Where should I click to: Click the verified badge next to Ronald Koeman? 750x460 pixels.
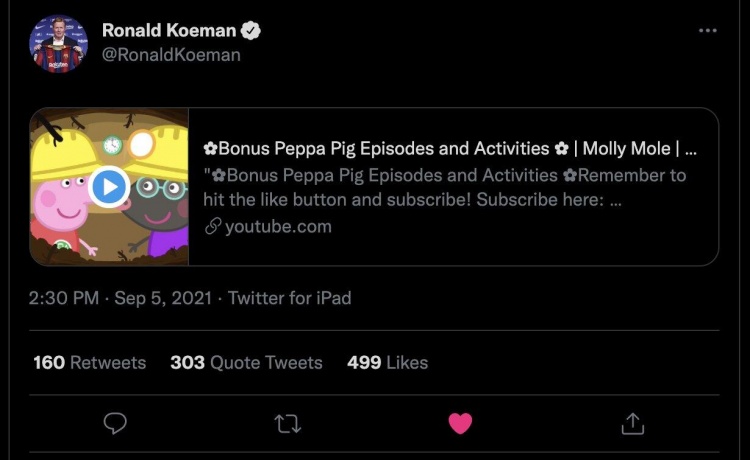tap(251, 31)
